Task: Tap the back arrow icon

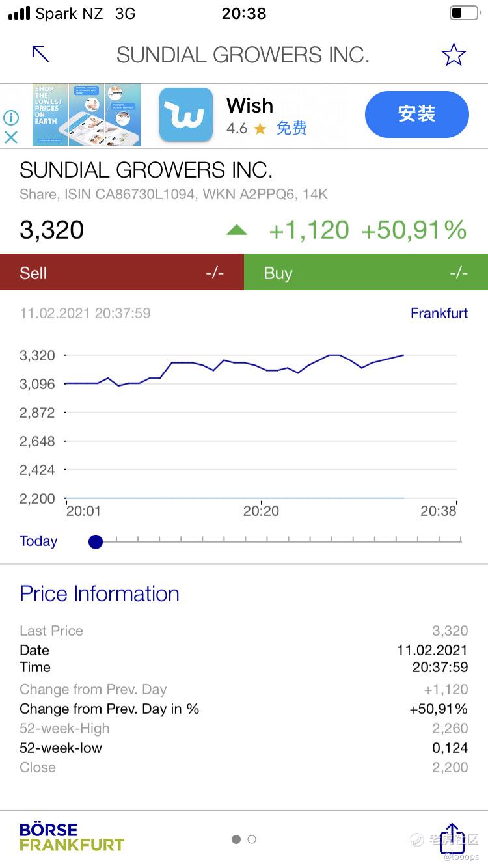Action: [x=40, y=54]
